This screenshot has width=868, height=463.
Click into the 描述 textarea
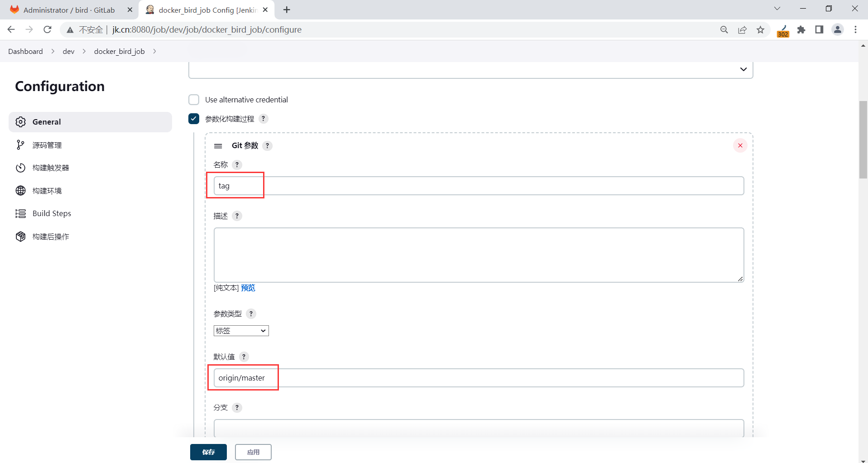pyautogui.click(x=479, y=255)
